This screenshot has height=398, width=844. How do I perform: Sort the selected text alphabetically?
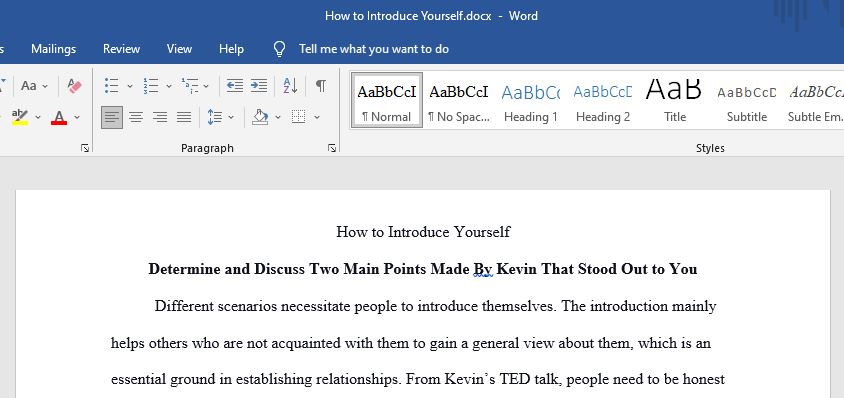coord(290,86)
